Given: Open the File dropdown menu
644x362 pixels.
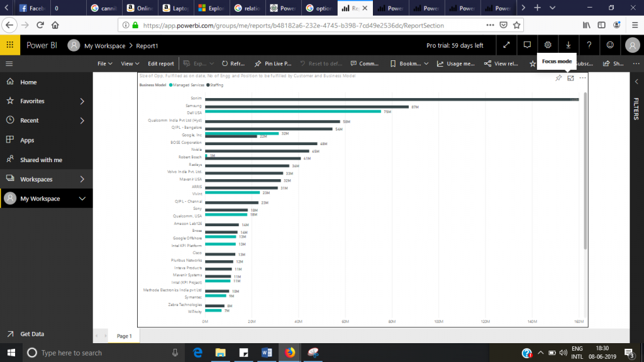Looking at the screenshot, I should (x=105, y=63).
